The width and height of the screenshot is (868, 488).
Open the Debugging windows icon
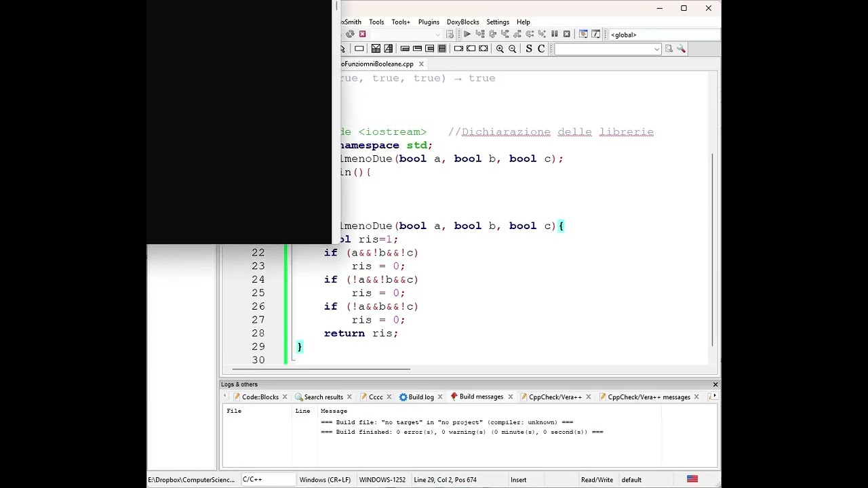[583, 34]
